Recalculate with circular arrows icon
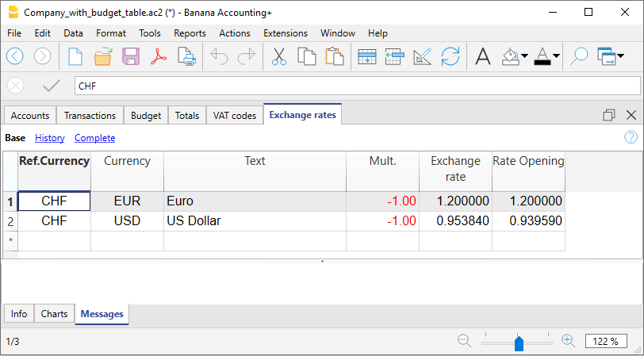The image size is (644, 356). pyautogui.click(x=450, y=56)
